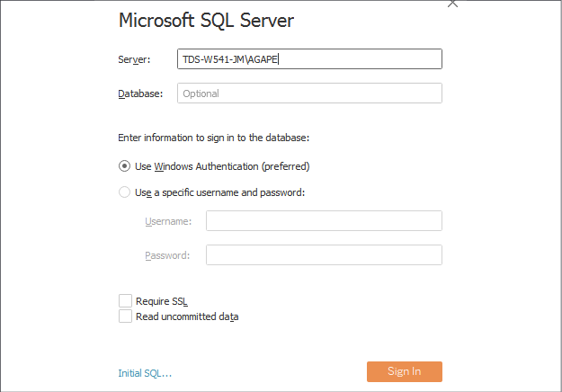Click the "Use Windows Authentication (preferred)" text

(222, 166)
